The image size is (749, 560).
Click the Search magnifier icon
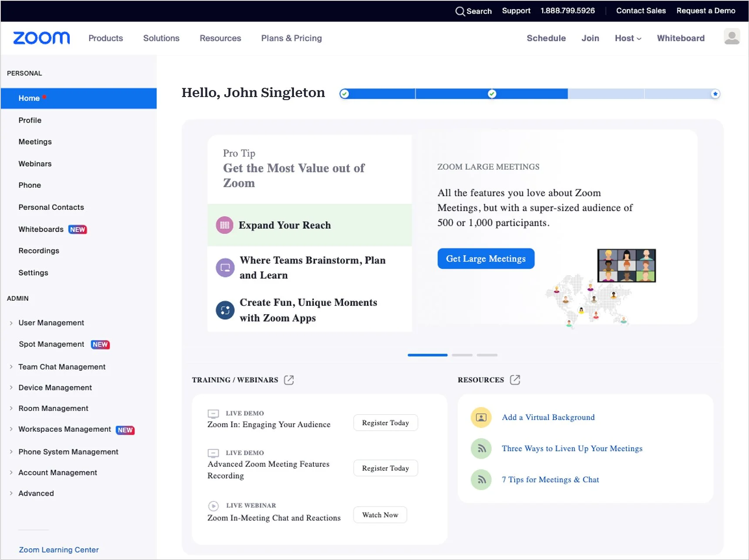(460, 11)
